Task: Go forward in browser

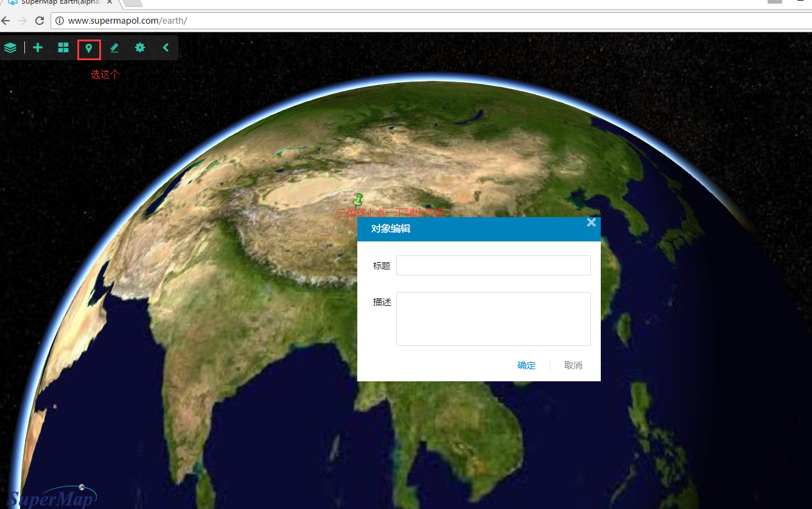Action: pyautogui.click(x=23, y=21)
